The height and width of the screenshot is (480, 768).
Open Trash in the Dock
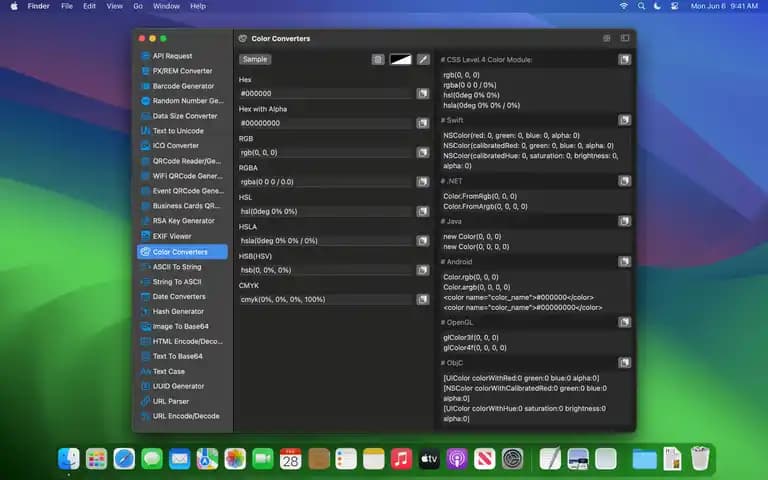pos(700,458)
